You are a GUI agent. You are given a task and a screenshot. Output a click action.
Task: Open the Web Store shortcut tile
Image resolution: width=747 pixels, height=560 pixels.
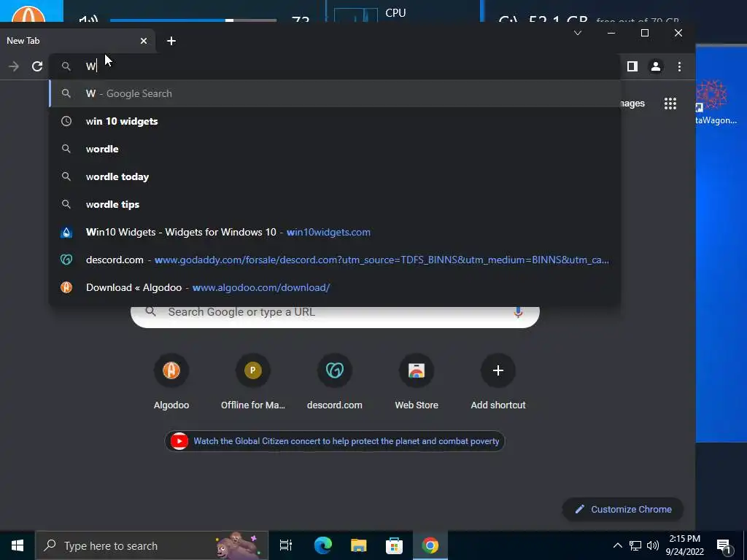coord(417,382)
